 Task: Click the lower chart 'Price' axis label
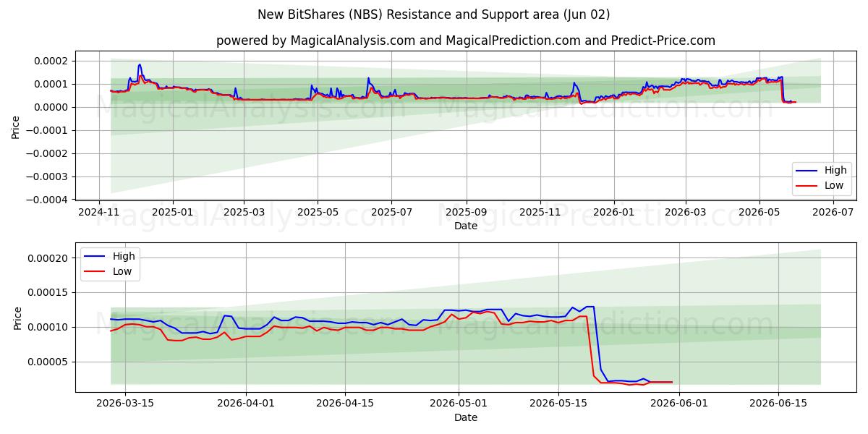tap(18, 318)
